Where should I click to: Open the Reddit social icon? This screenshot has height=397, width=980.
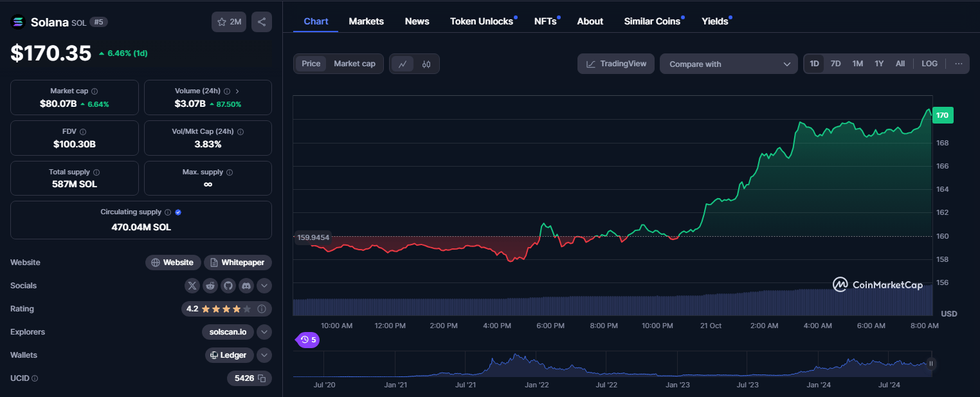coord(210,286)
